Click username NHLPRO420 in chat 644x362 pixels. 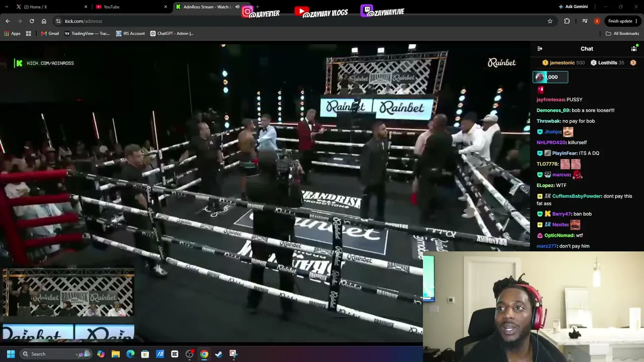tap(551, 143)
